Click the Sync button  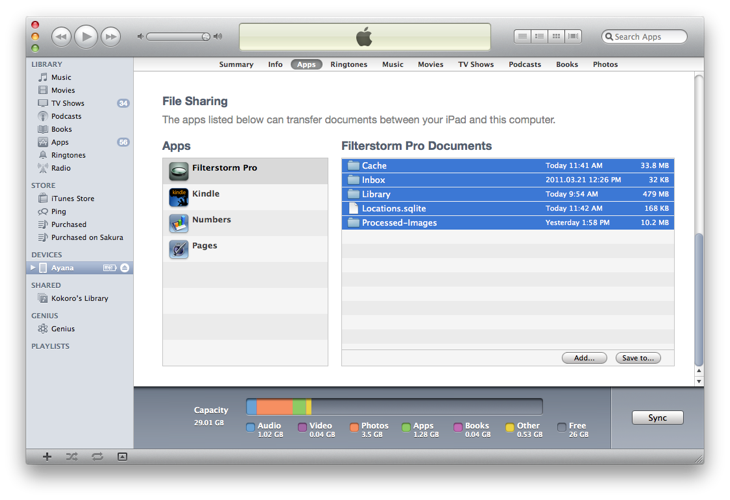(x=657, y=417)
